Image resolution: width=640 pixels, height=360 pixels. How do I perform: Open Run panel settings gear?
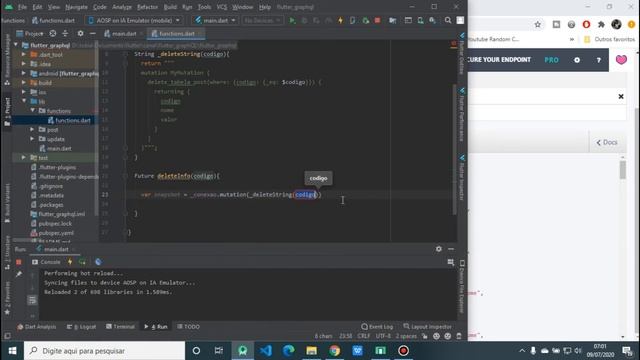(x=438, y=249)
